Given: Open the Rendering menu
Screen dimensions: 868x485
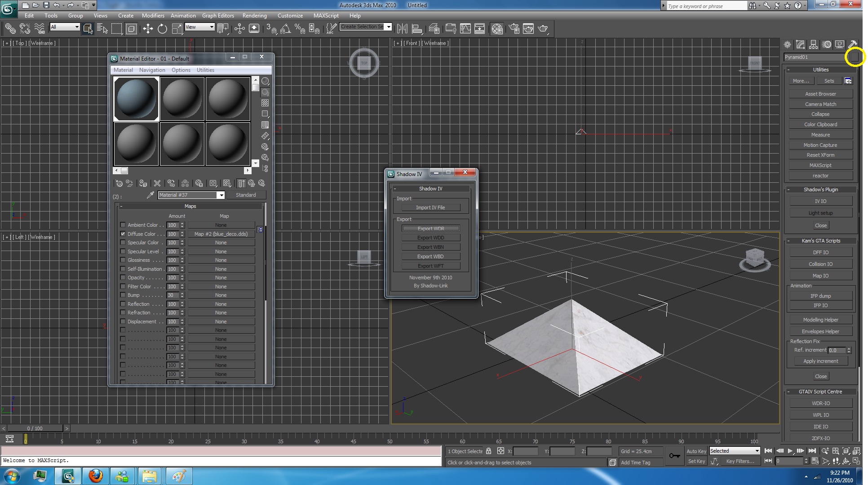Looking at the screenshot, I should click(255, 15).
